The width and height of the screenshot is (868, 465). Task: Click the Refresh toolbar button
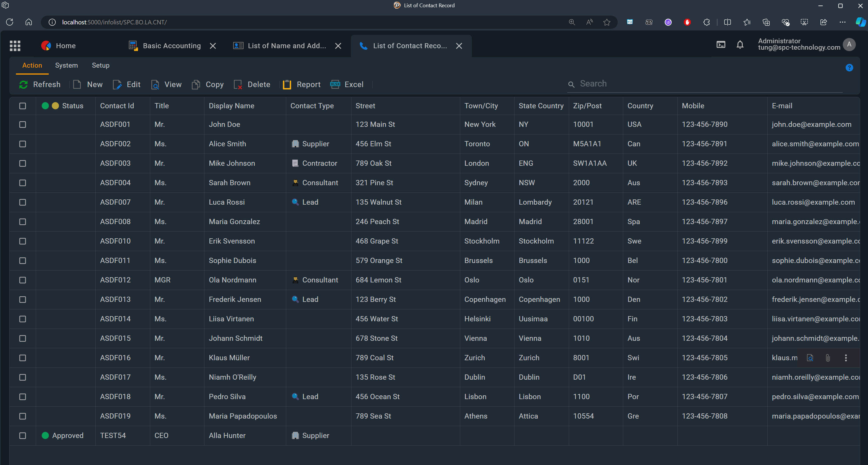click(40, 85)
